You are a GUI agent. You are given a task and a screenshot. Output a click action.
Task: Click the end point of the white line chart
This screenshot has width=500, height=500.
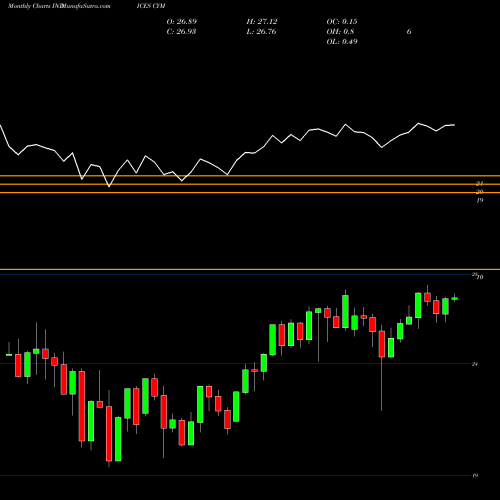[x=455, y=125]
